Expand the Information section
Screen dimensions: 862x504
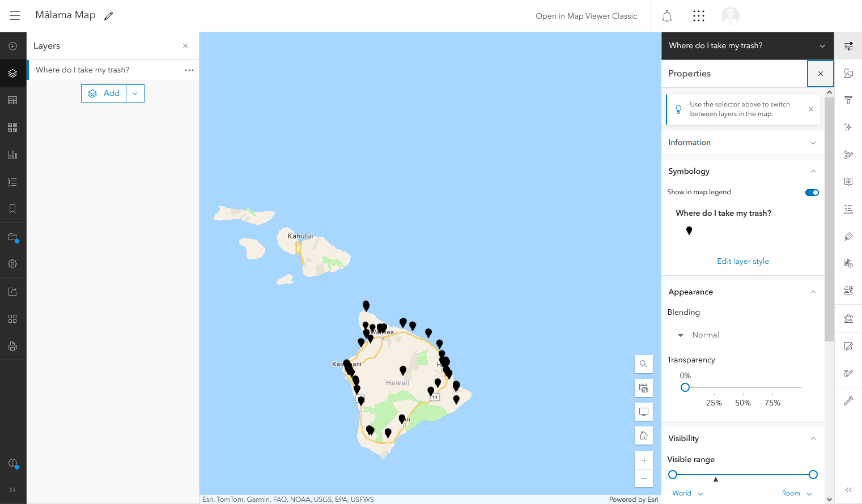click(x=813, y=142)
